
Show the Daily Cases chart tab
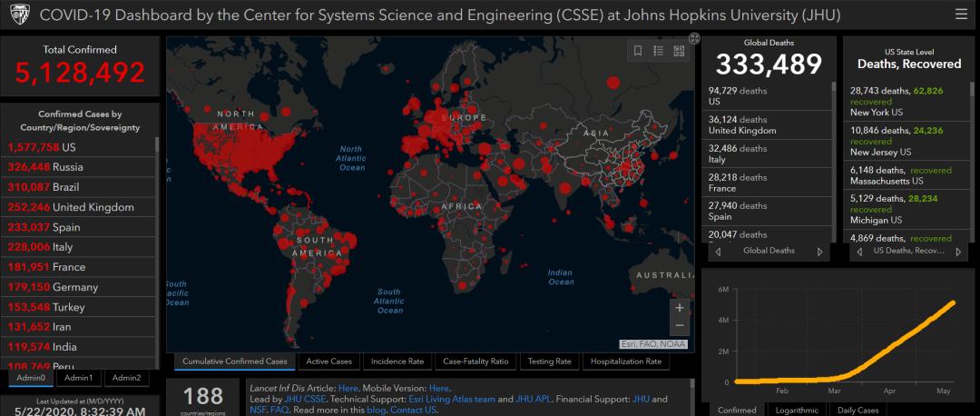857,411
